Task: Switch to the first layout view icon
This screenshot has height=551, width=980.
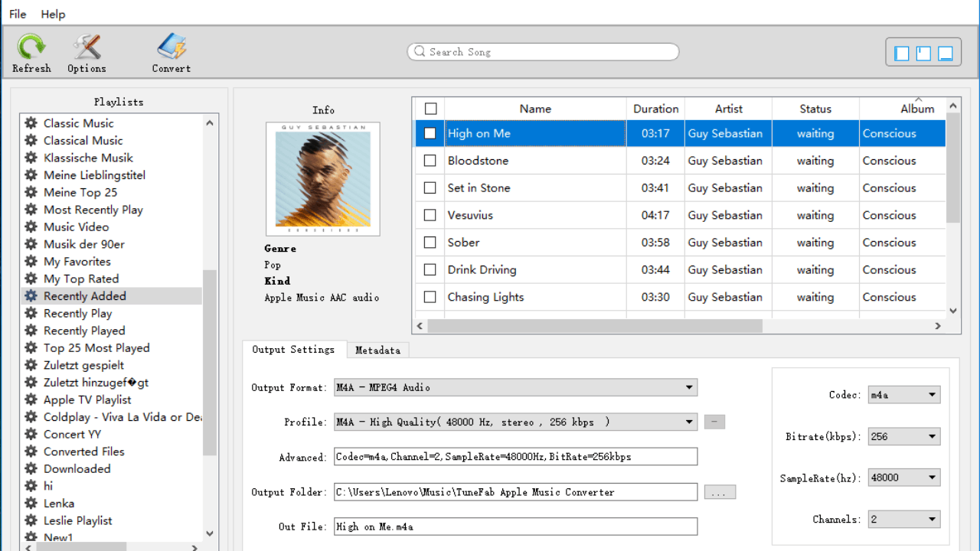Action: (902, 54)
